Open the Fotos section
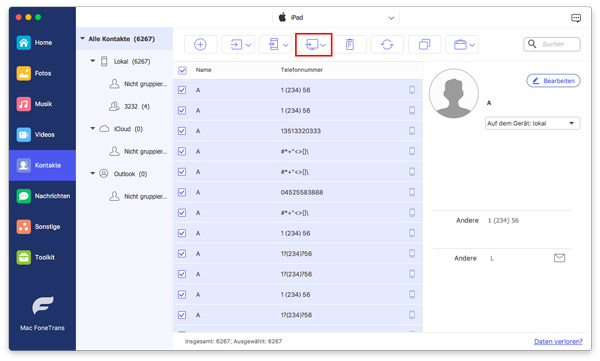The height and width of the screenshot is (361, 600). point(42,73)
